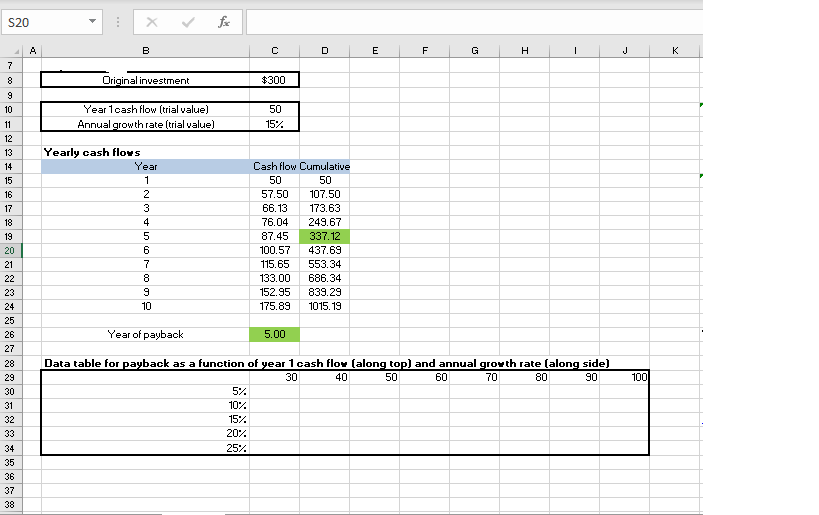819x515 pixels.
Task: Click the green 5.00 payback result cell
Action: [275, 335]
